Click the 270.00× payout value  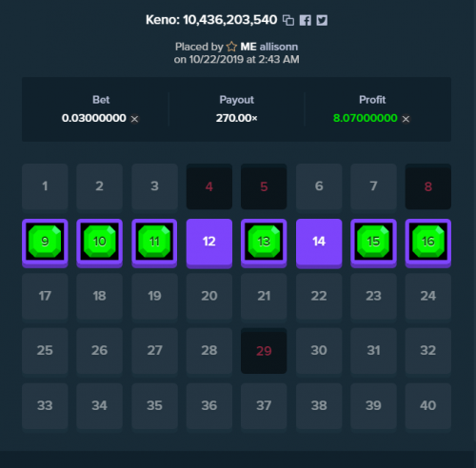tap(237, 118)
